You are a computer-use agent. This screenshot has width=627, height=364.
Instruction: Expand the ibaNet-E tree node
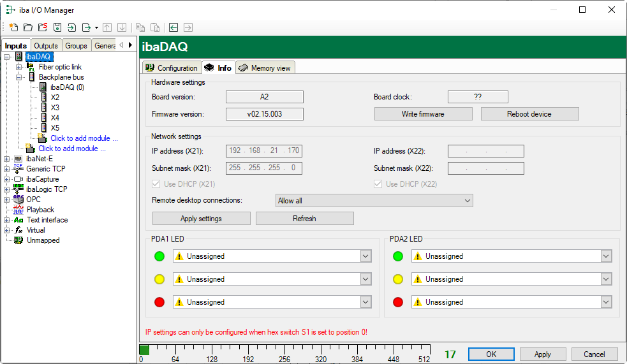click(x=7, y=159)
